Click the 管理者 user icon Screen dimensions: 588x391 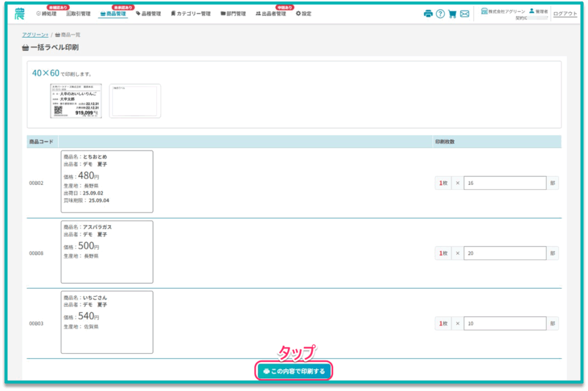pos(532,11)
